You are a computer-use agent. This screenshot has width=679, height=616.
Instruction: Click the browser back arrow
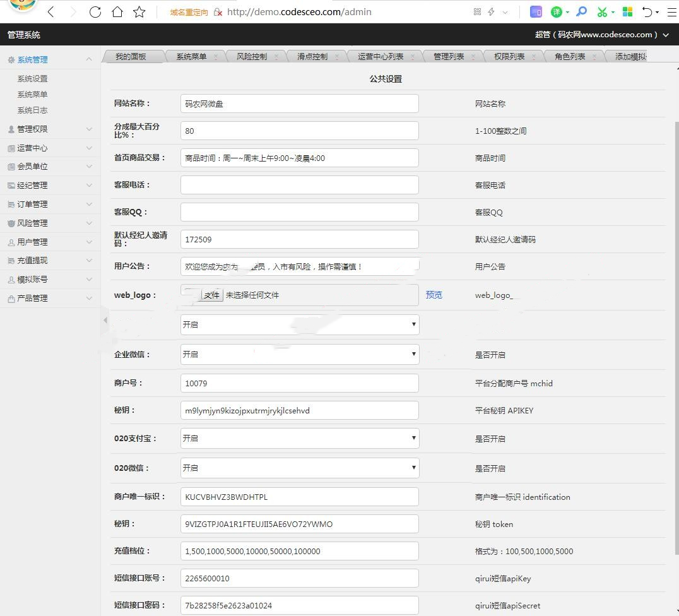pyautogui.click(x=51, y=12)
